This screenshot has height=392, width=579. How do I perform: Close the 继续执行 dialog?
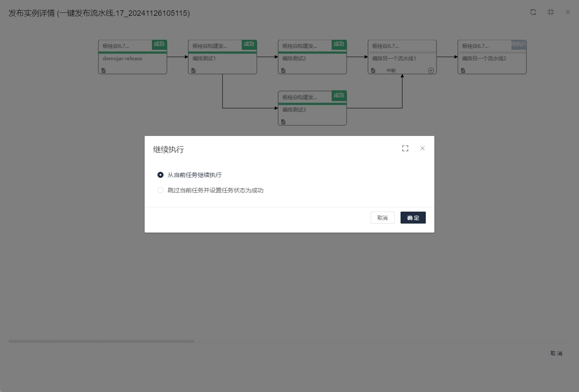tap(422, 148)
